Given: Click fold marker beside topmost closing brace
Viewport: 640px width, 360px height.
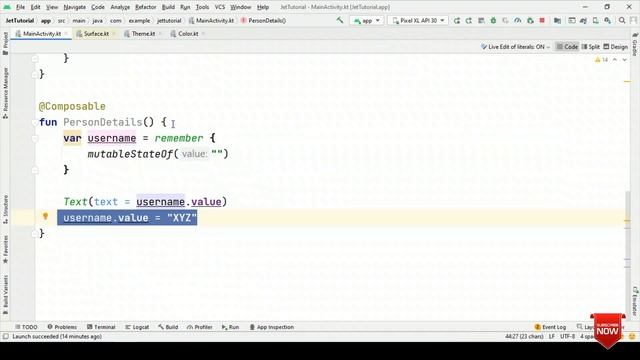Looking at the screenshot, I should [35, 59].
